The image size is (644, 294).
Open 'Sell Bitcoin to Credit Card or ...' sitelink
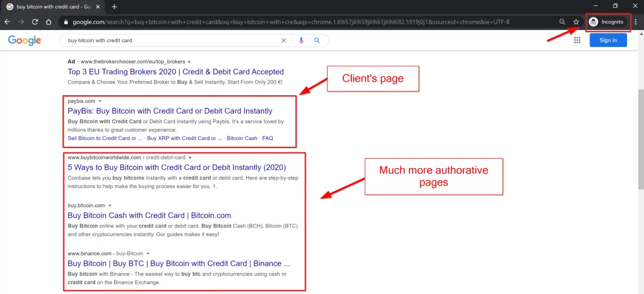pos(105,138)
